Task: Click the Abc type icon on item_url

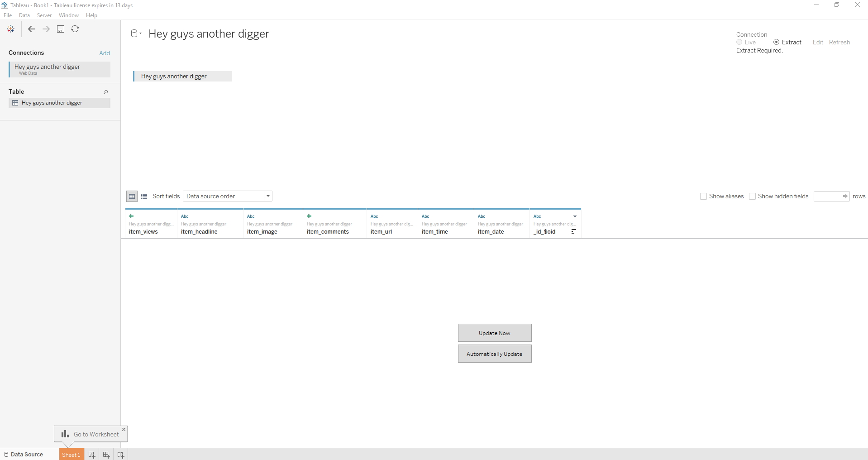Action: pos(374,216)
